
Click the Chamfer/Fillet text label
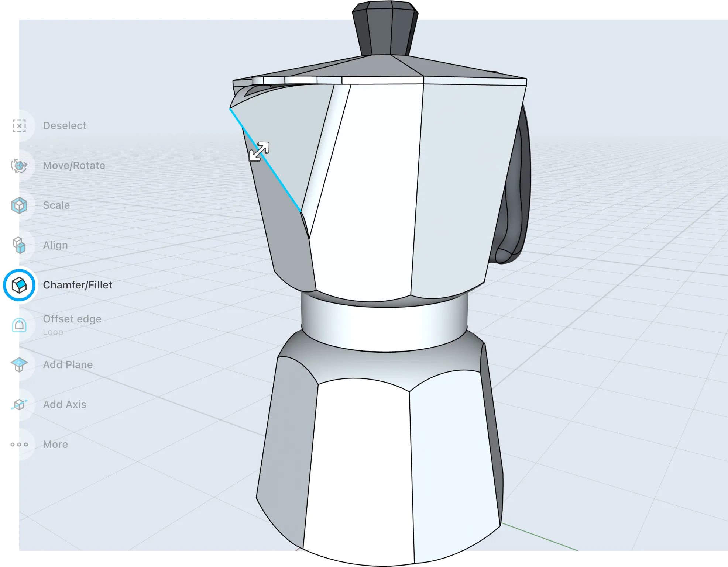pos(78,285)
